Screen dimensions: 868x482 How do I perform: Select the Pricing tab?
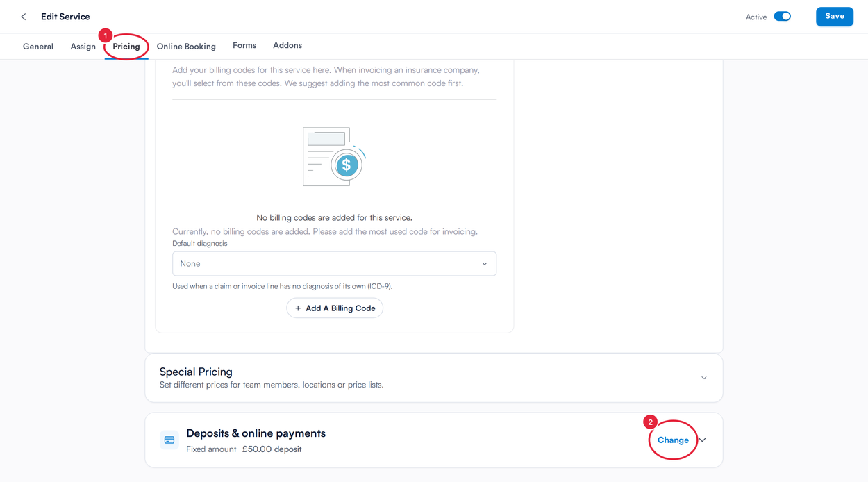[126, 47]
